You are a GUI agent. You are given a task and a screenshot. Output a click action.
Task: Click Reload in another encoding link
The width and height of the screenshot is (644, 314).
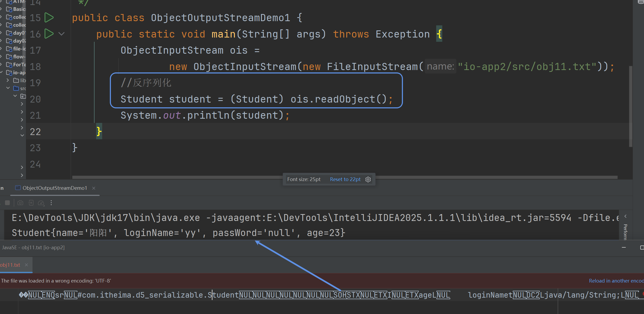[616, 281]
